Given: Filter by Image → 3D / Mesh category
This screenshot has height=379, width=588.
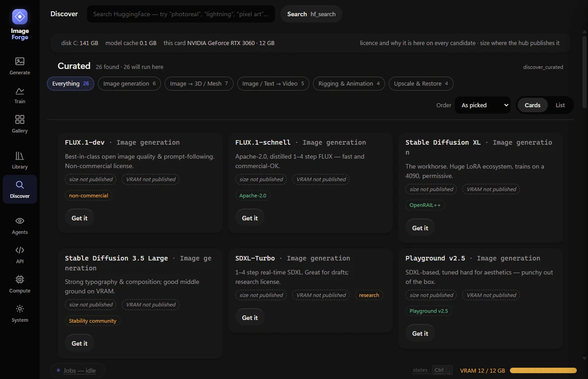Looking at the screenshot, I should pos(199,83).
